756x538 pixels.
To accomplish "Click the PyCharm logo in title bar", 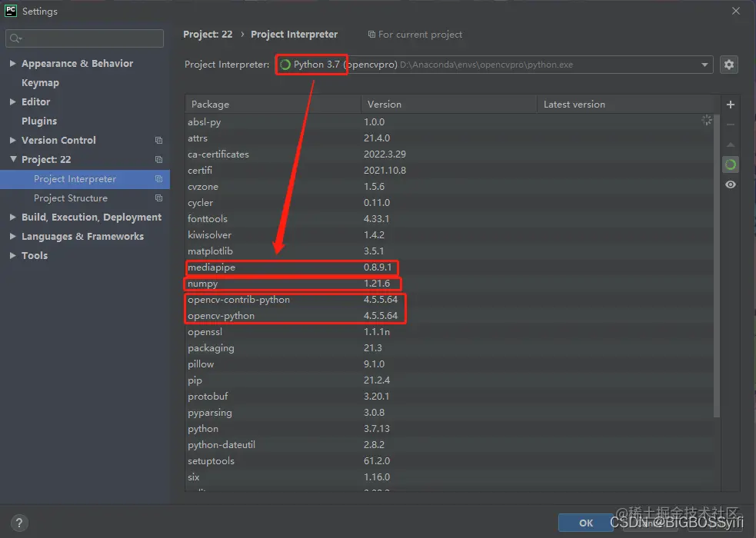I will (11, 11).
